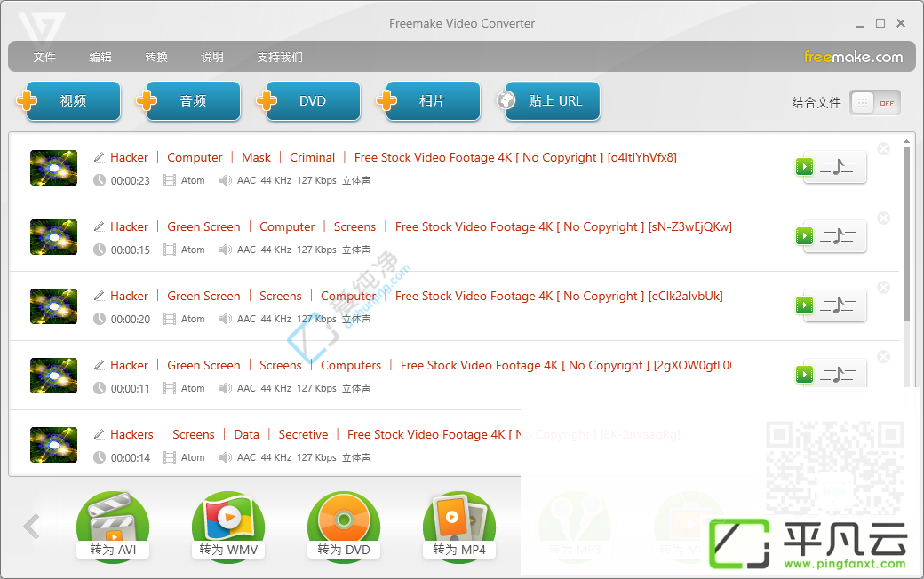Open editor for the 00:00:15 video
Screen dimensions: 924x579
click(x=839, y=237)
